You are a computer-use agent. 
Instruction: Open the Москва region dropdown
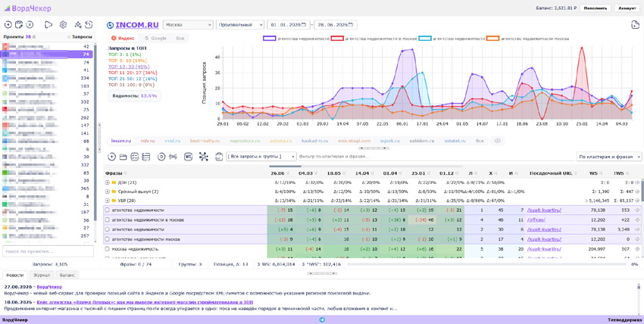pos(188,25)
